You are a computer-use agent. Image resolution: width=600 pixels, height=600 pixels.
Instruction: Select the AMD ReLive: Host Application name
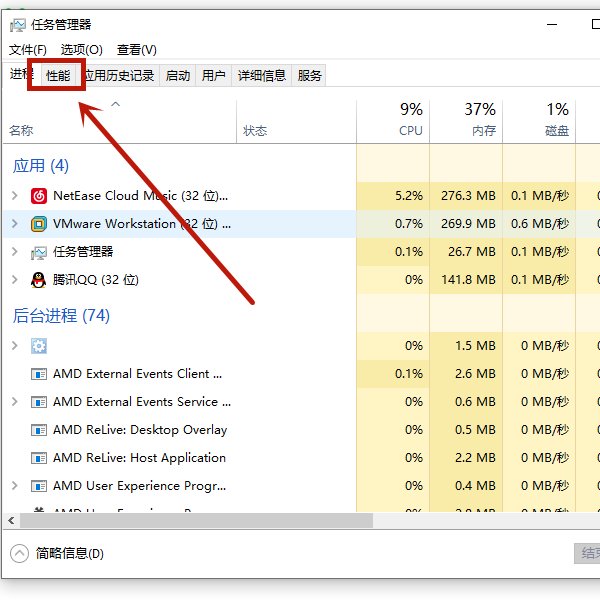139,458
